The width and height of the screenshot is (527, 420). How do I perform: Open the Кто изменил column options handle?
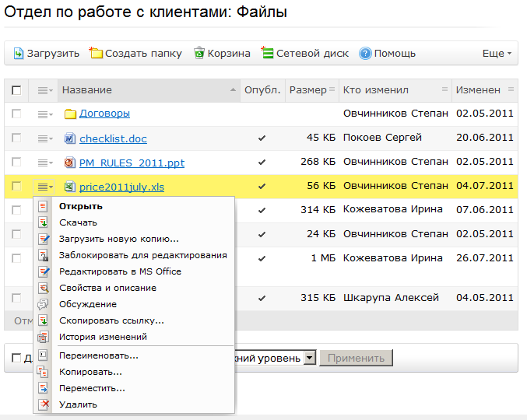444,89
